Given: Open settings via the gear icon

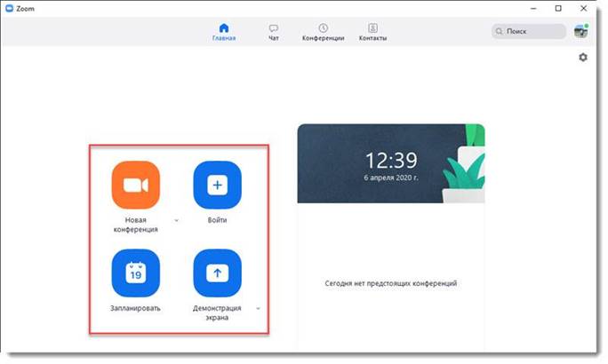Looking at the screenshot, I should pyautogui.click(x=583, y=58).
